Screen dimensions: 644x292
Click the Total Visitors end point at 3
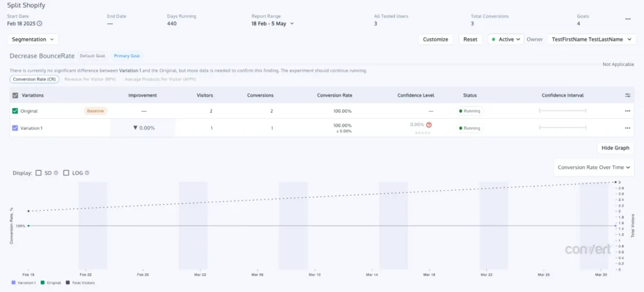pyautogui.click(x=615, y=182)
